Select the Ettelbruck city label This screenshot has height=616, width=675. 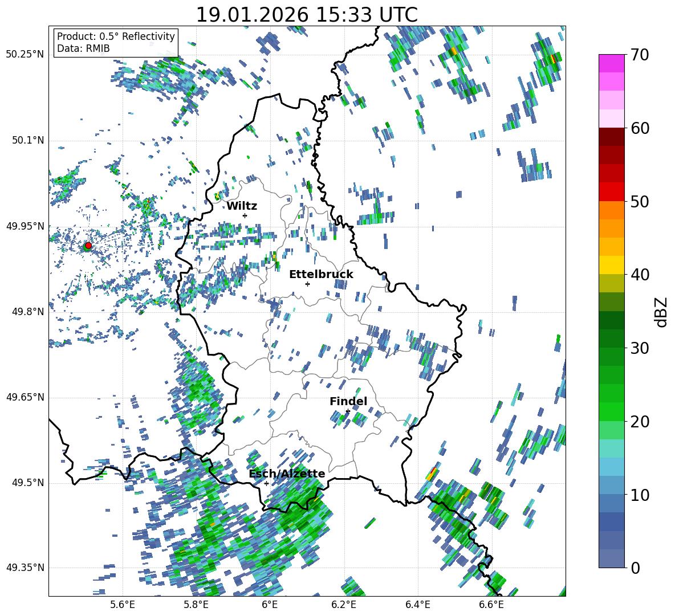click(321, 275)
